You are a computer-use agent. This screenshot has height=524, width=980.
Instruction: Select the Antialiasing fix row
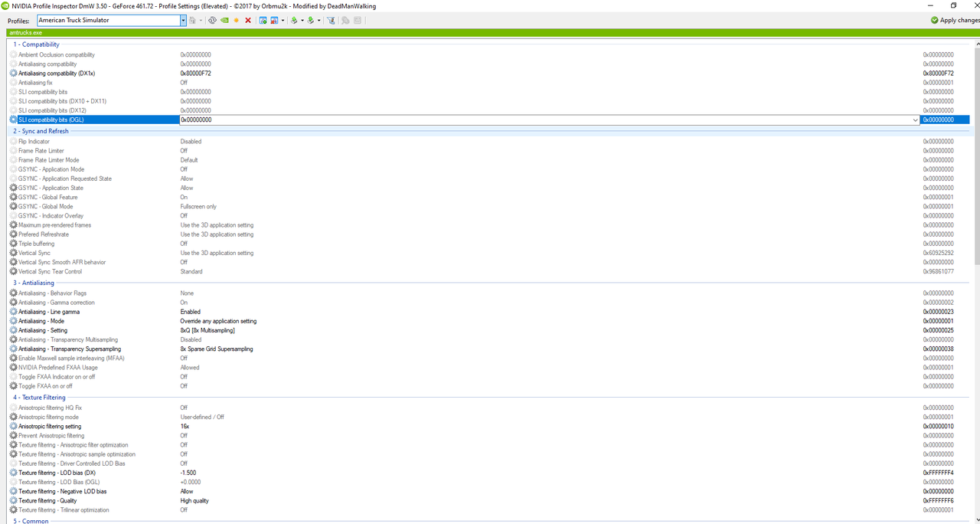coord(490,82)
